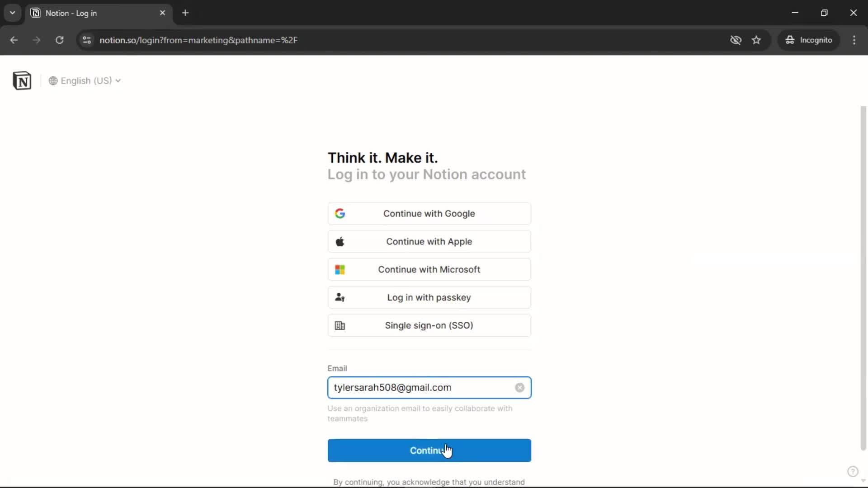
Task: Choose Continue with Apple
Action: pyautogui.click(x=429, y=242)
